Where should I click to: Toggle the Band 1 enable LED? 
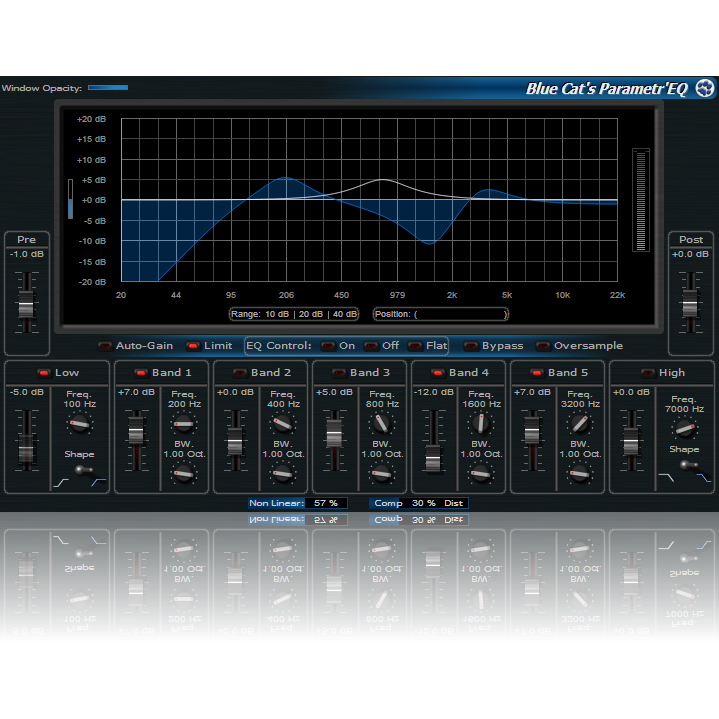(141, 373)
